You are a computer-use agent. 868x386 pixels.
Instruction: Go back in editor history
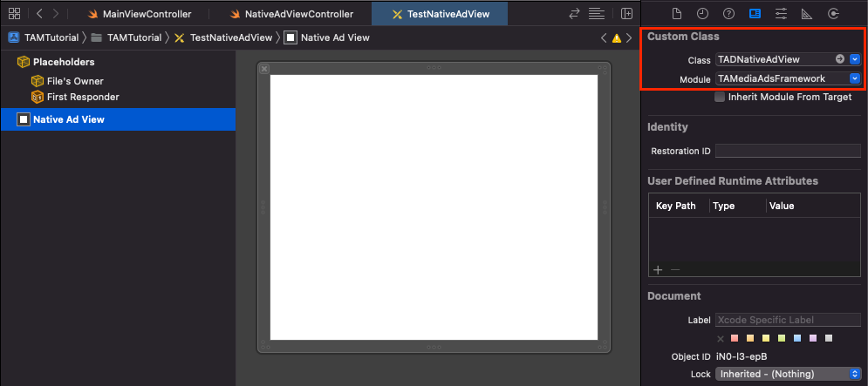point(39,13)
